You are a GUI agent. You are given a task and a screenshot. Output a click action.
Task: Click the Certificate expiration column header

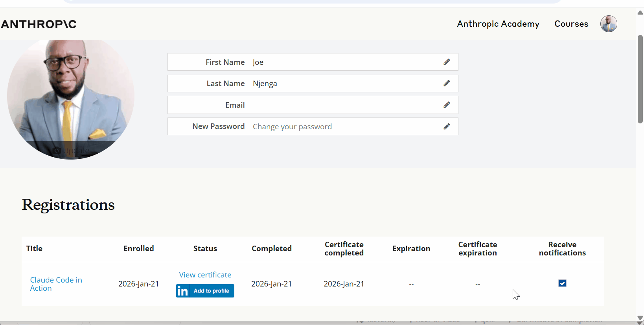(478, 249)
